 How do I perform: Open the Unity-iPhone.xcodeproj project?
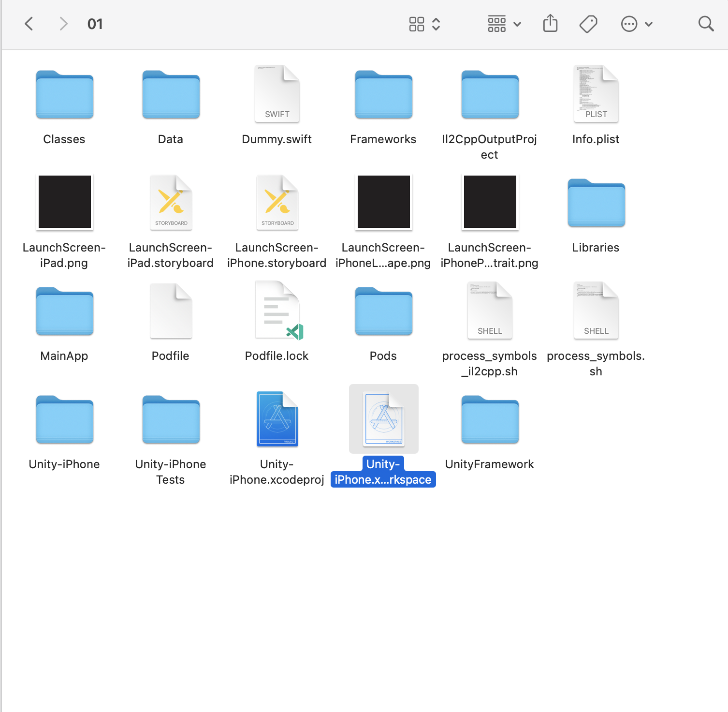277,419
